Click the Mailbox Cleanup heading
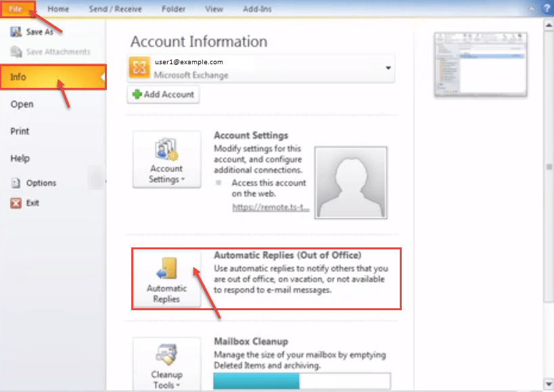This screenshot has width=554, height=392. (251, 341)
